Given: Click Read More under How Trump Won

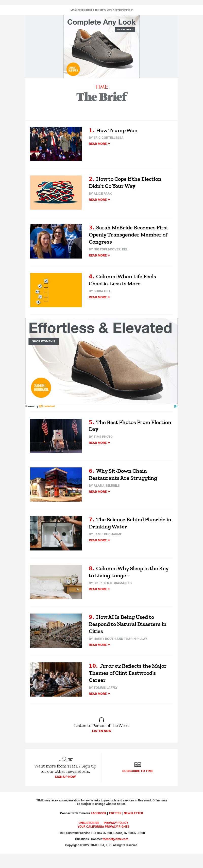Looking at the screenshot, I should [x=99, y=144].
